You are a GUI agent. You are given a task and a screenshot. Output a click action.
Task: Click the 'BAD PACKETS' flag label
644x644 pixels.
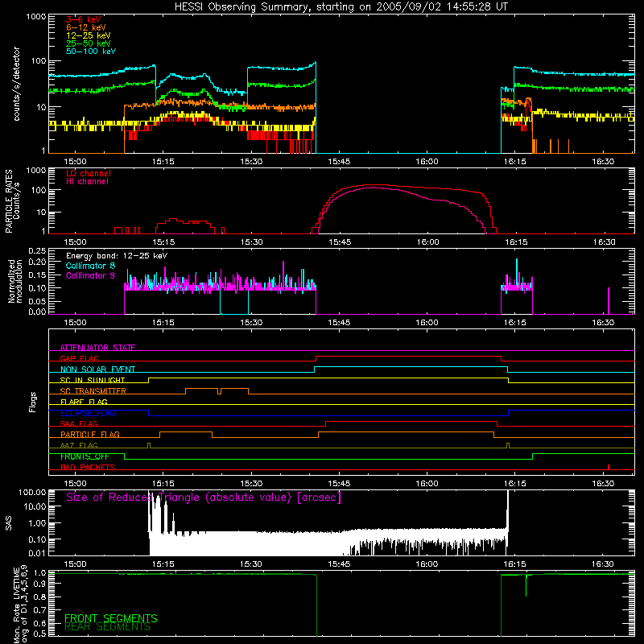[88, 467]
